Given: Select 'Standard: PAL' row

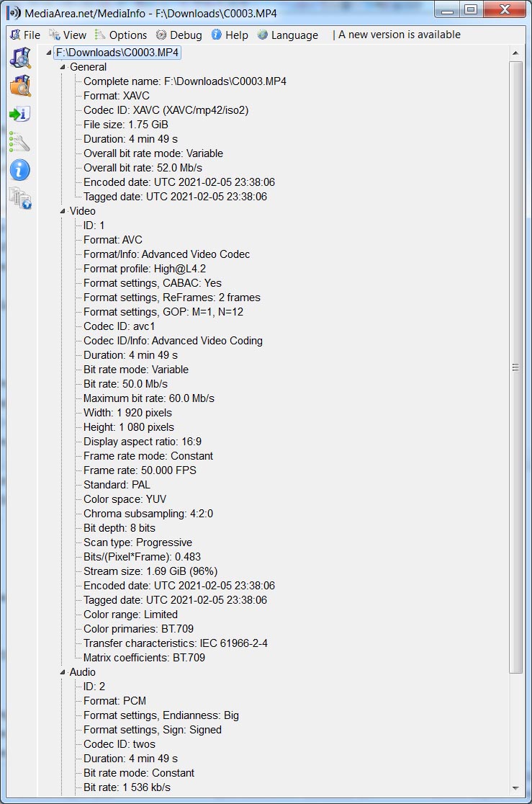Looking at the screenshot, I should [x=117, y=485].
